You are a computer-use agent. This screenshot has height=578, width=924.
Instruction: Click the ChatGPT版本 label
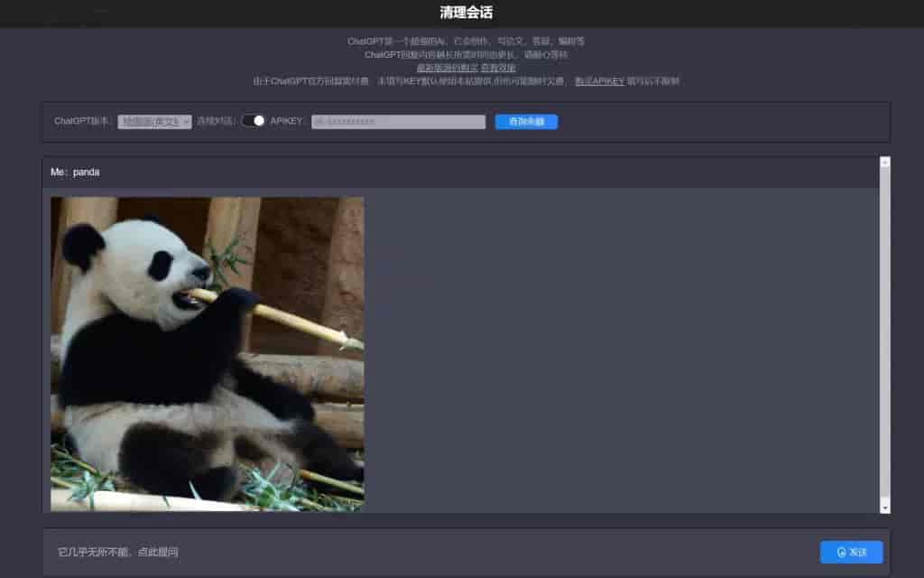[83, 121]
